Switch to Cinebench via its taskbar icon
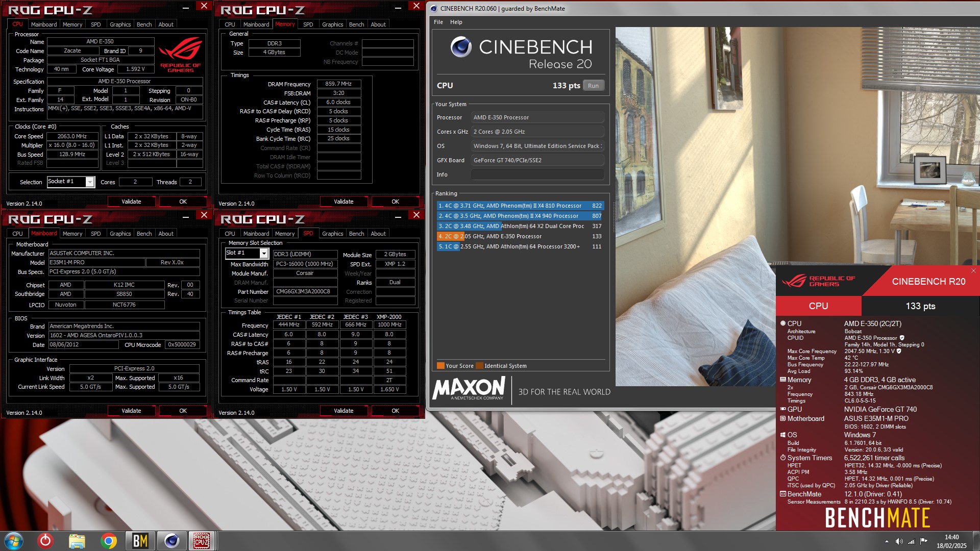Viewport: 980px width, 551px height. (x=171, y=541)
